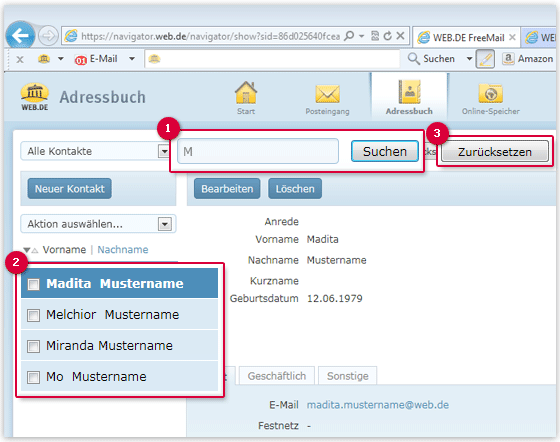Click inside the WEB.DE toolbar search field
Viewport: 560px width, 442px height.
click(x=272, y=59)
